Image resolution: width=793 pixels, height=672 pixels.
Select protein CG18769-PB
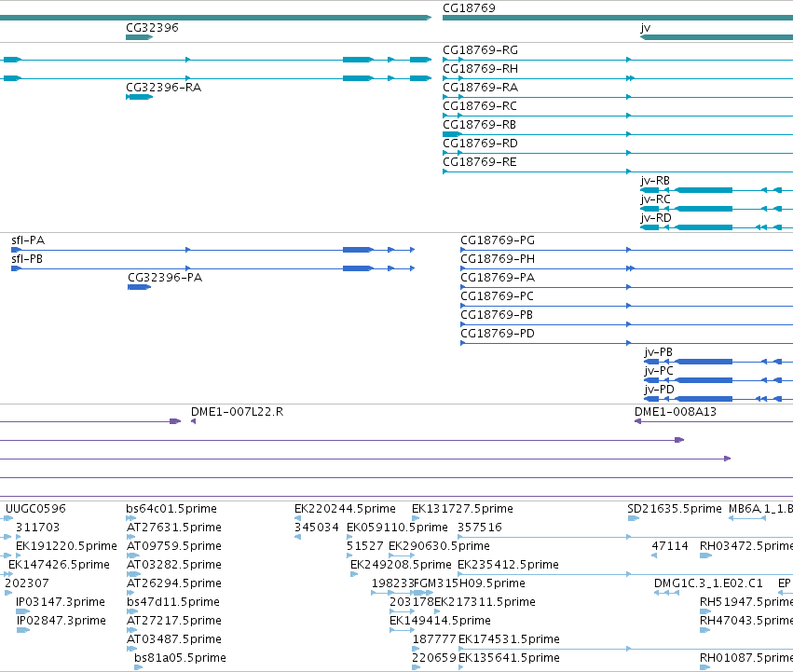[496, 315]
